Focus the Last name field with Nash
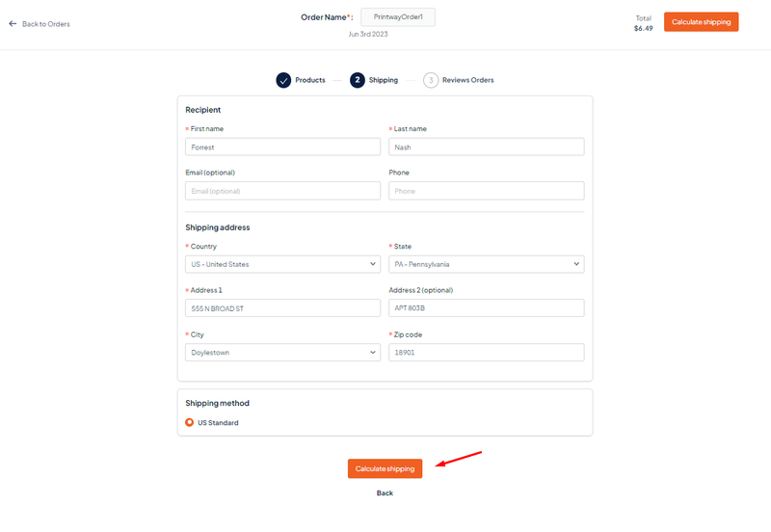This screenshot has height=532, width=771. (x=487, y=147)
